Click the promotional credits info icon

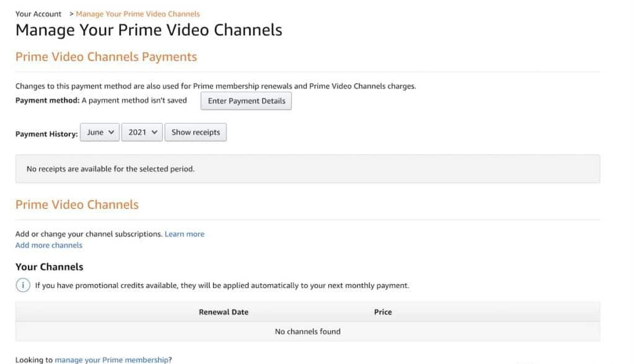(22, 285)
